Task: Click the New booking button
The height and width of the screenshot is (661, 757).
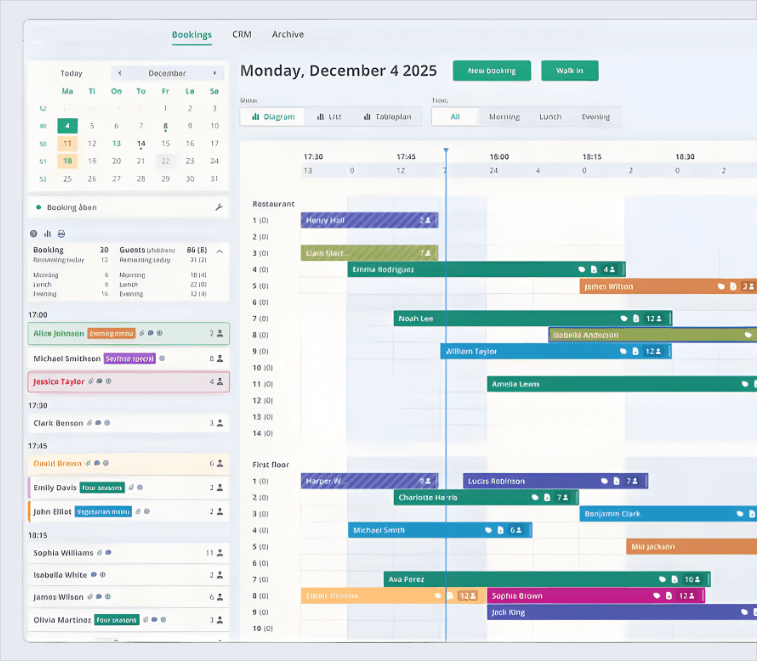Action: [491, 70]
